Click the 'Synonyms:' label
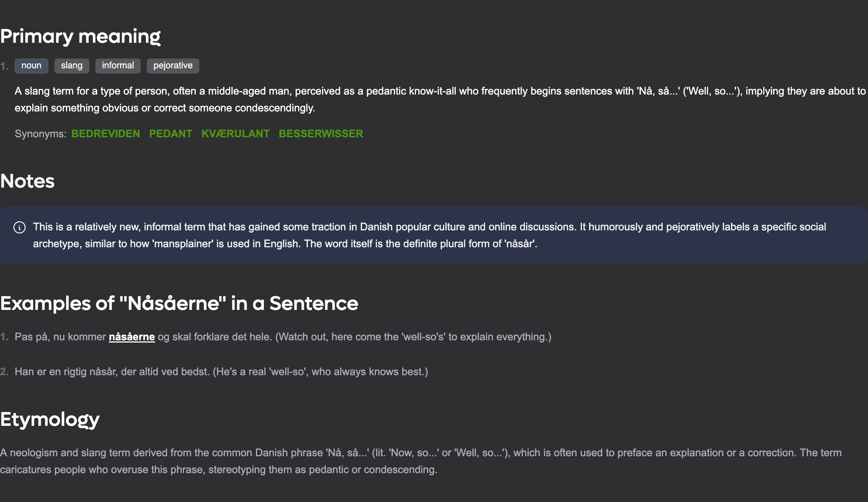868x502 pixels. [x=41, y=134]
